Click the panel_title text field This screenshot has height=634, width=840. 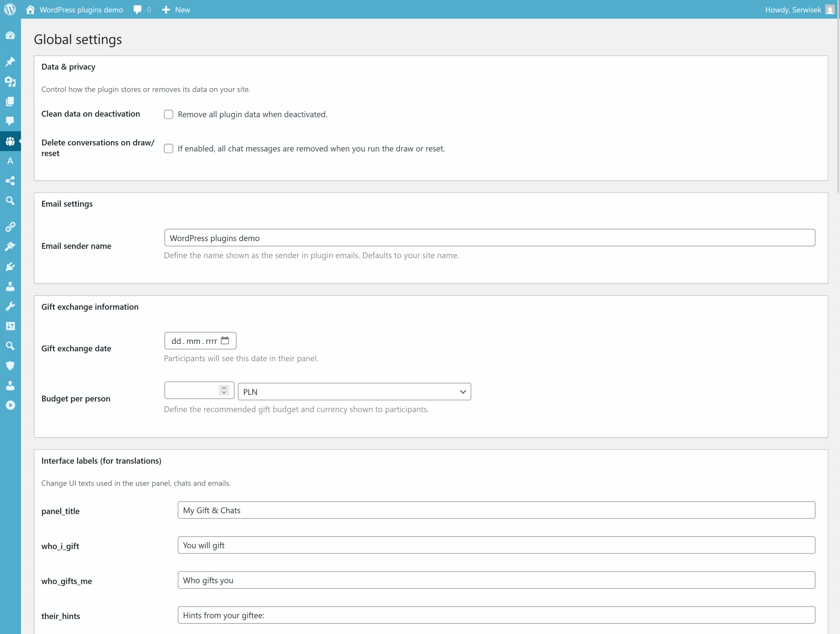coord(496,510)
